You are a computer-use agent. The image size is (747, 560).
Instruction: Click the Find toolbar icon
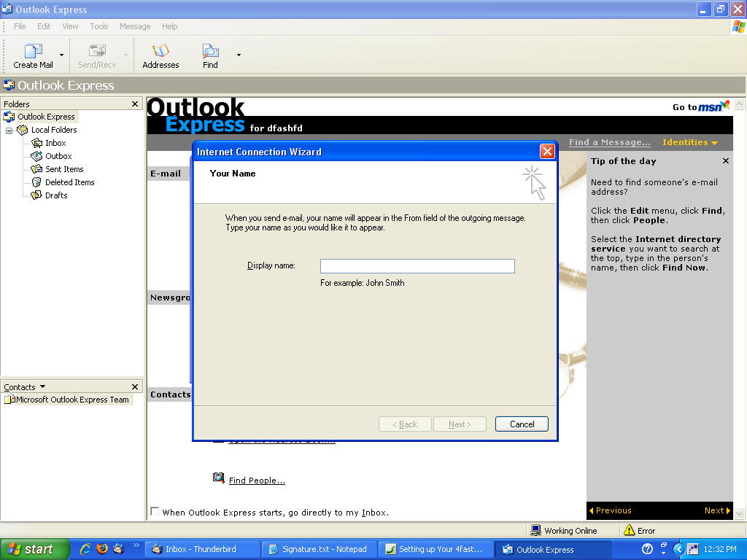tap(210, 50)
